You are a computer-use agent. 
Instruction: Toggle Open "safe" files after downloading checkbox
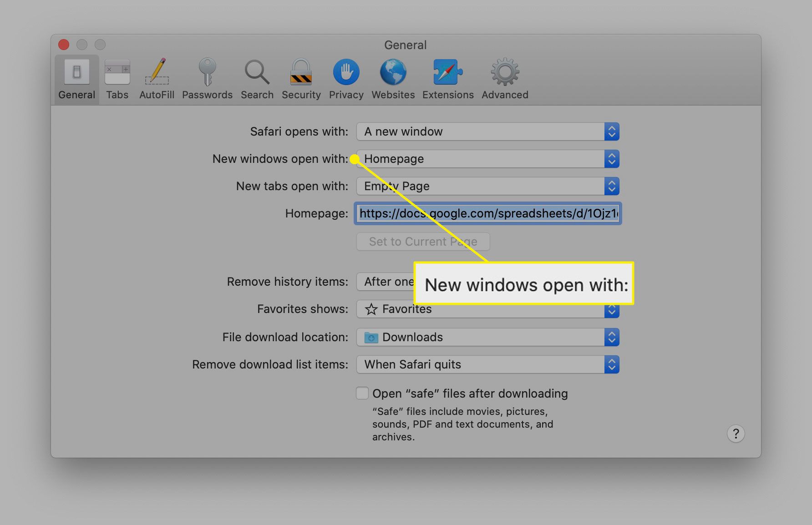pyautogui.click(x=362, y=393)
